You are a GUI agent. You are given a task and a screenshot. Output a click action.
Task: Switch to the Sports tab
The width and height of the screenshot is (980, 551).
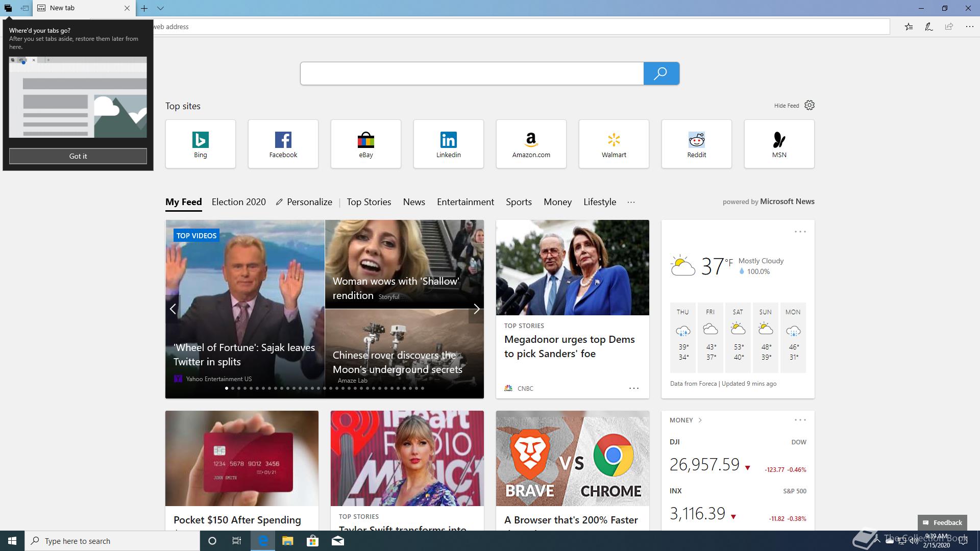click(x=519, y=202)
